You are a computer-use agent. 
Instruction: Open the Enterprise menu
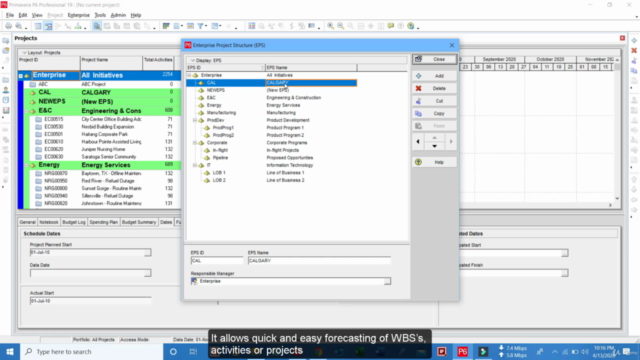tap(78, 15)
